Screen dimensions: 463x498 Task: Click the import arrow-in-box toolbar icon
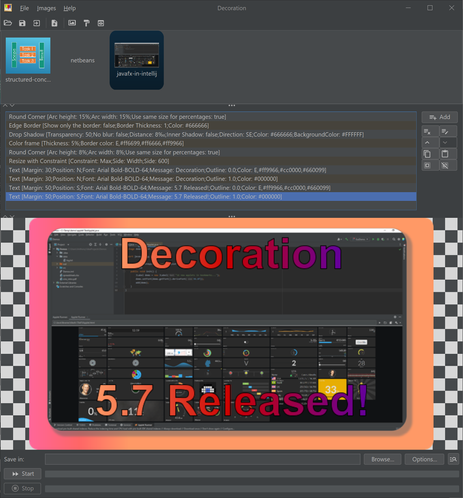[36, 23]
